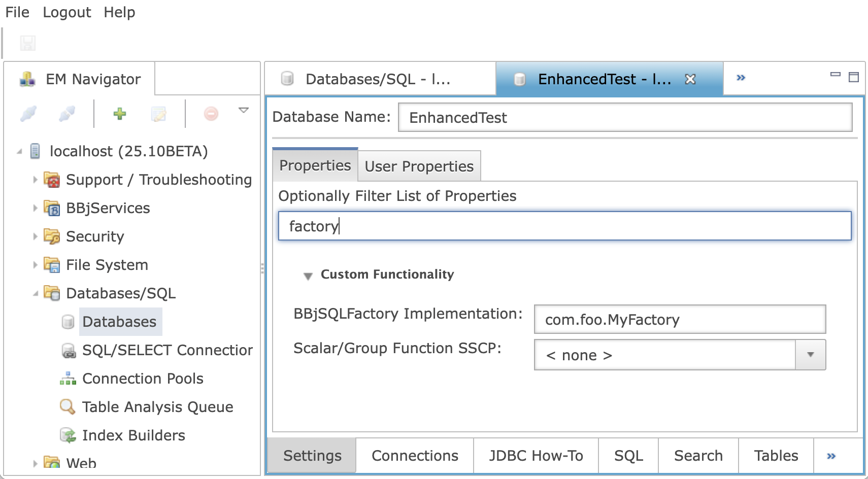
Task: Click the green plus add icon
Action: 119,114
